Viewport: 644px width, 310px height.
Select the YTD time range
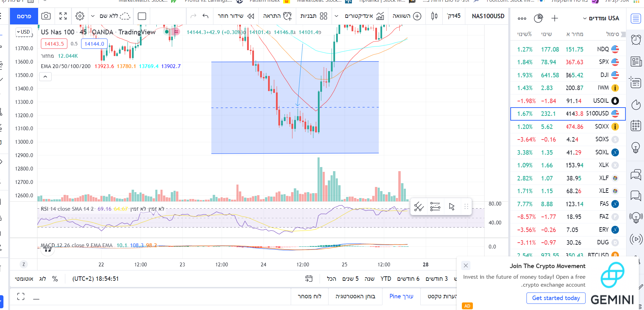(x=386, y=279)
